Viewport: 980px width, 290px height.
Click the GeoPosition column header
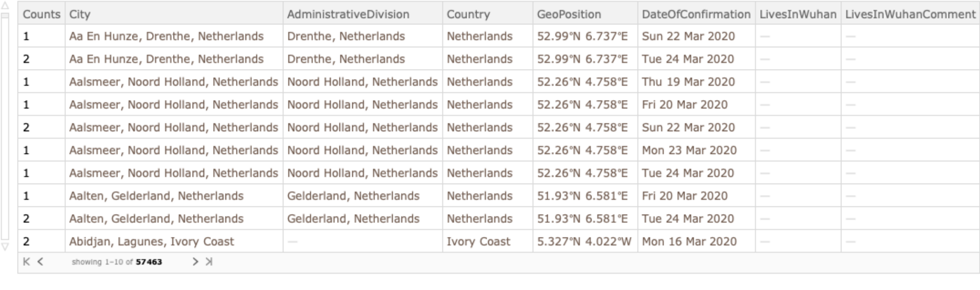(x=569, y=14)
